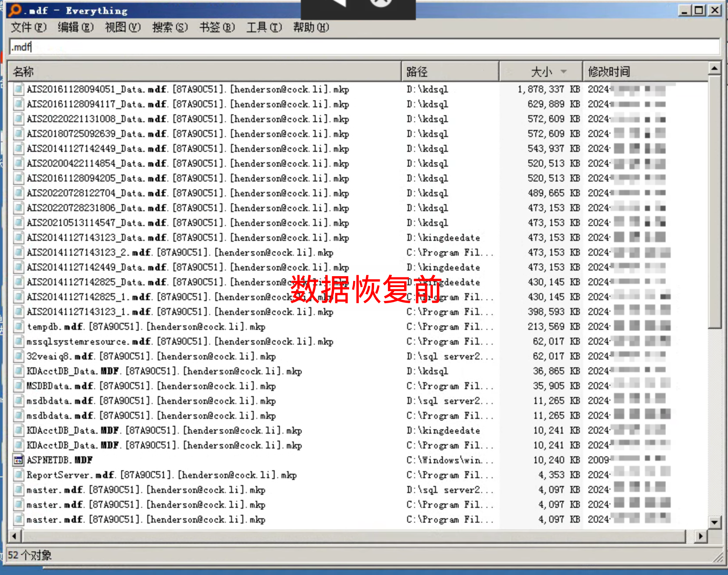Click the D:\kingdeedate path of AIS20141127143123_Data.mdf

pyautogui.click(x=443, y=238)
